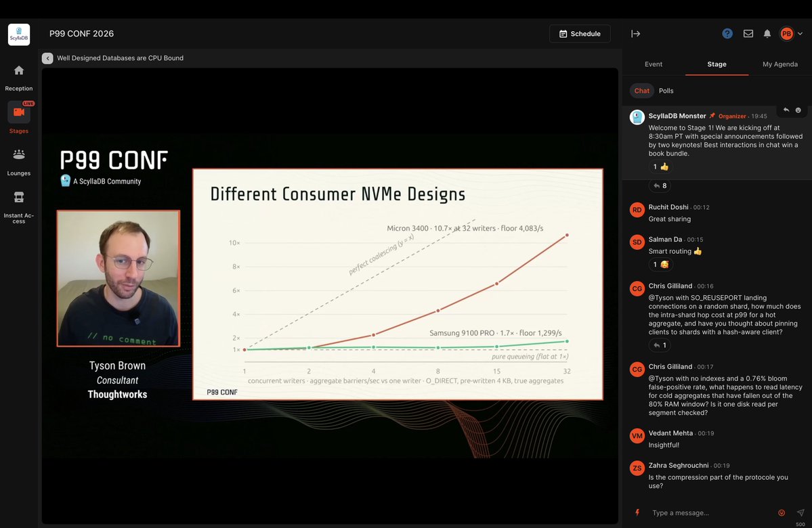Expand the 1 reply under SO_REUSEPORT question

[x=660, y=345]
